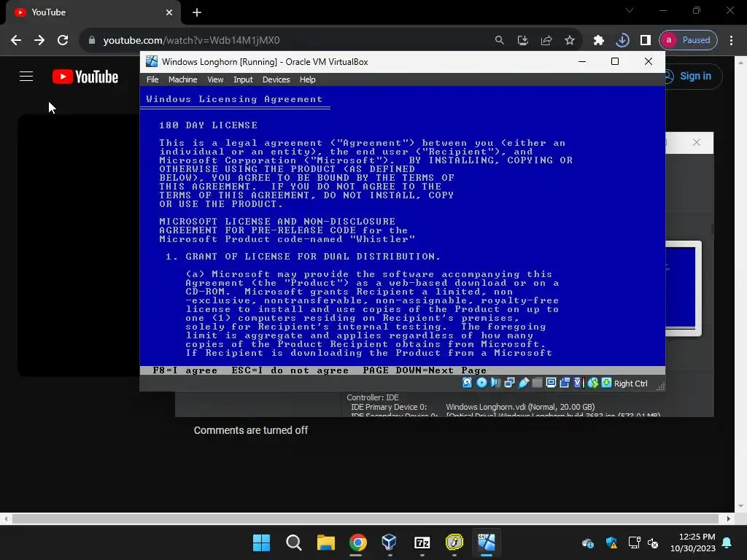
Task: Click the VirtualBox audio status icon
Action: click(495, 383)
